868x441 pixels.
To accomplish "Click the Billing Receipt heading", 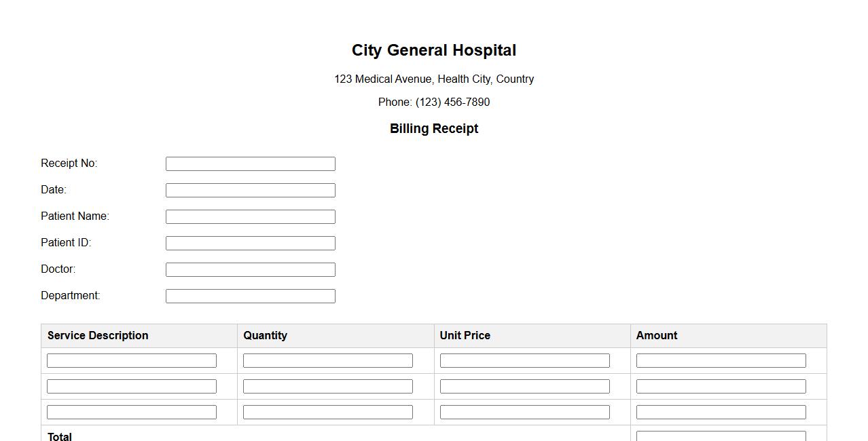I will pos(434,129).
